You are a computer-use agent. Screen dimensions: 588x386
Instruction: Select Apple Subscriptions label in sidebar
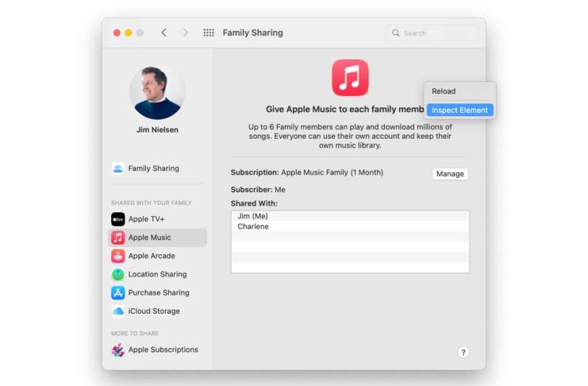[163, 349]
